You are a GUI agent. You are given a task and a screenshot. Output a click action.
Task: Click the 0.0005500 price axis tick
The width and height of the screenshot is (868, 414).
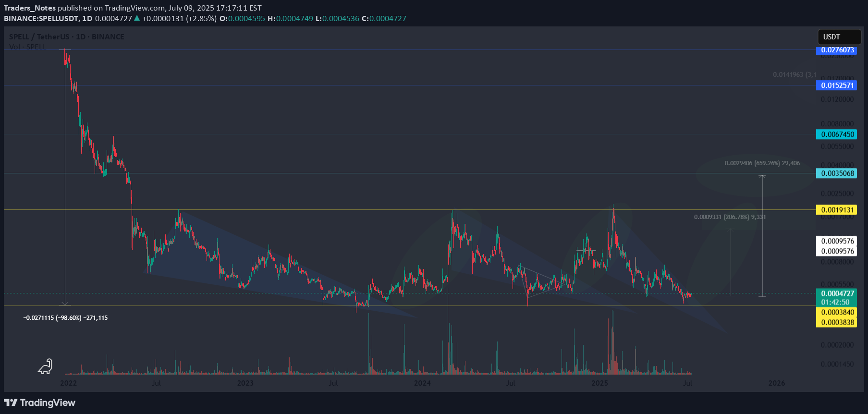[837, 284]
